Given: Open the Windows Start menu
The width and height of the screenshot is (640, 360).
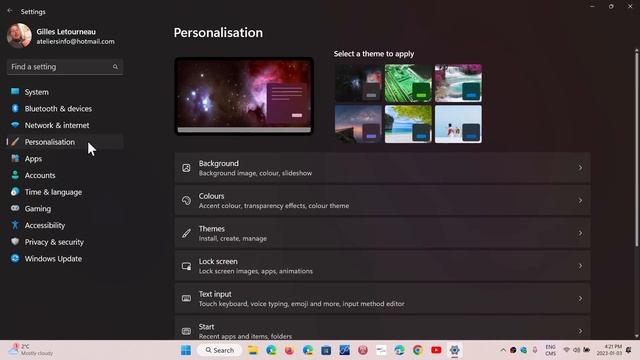Looking at the screenshot, I should pyautogui.click(x=186, y=350).
